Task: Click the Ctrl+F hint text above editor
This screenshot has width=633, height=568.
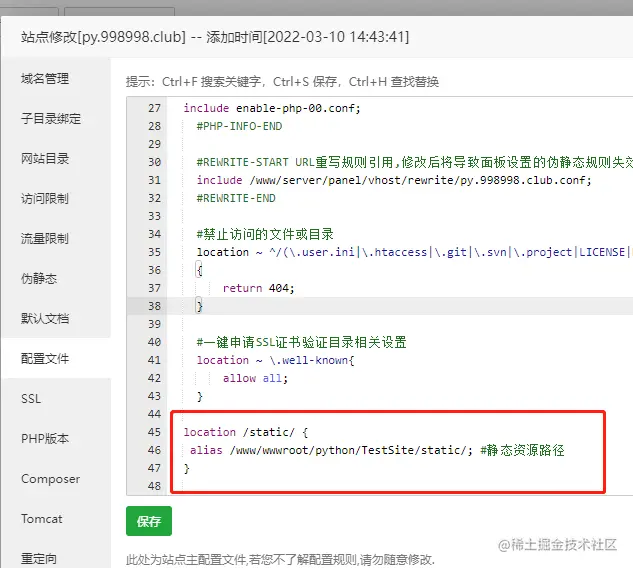Action: coord(282,82)
